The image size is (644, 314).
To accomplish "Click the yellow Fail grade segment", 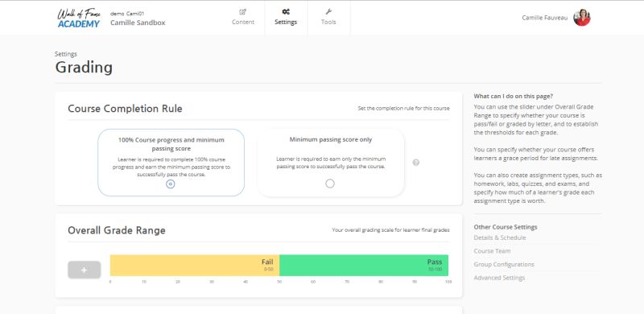I will [195, 265].
